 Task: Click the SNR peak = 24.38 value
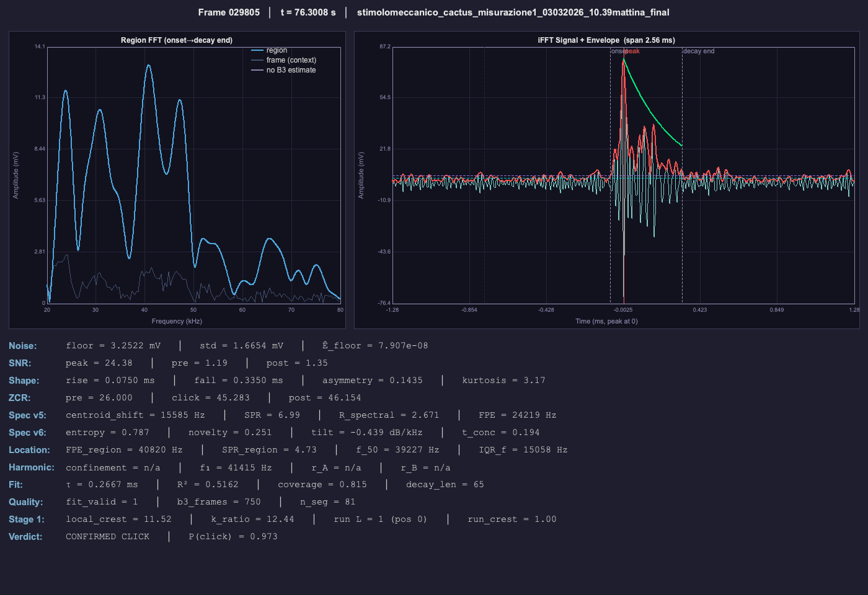click(99, 363)
